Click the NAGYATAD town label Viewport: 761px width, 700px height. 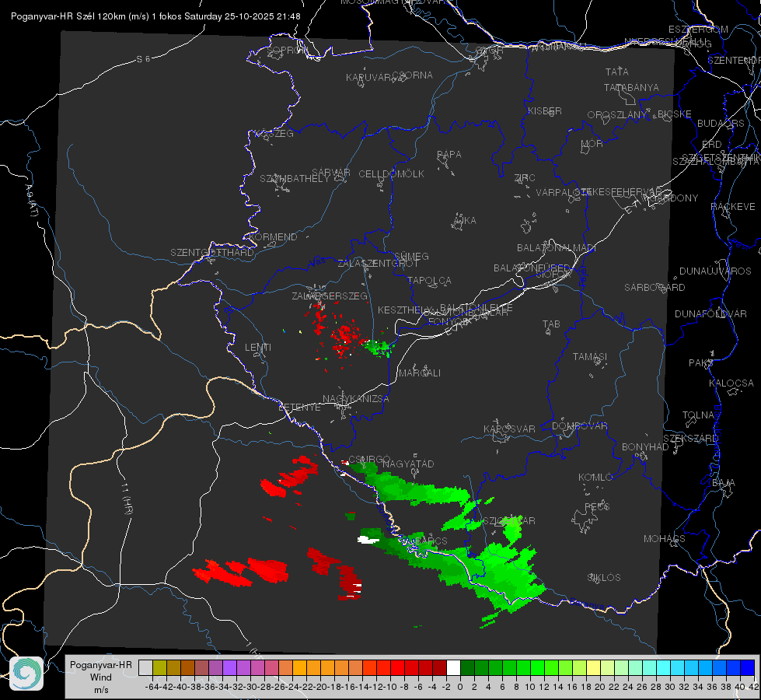click(x=408, y=464)
